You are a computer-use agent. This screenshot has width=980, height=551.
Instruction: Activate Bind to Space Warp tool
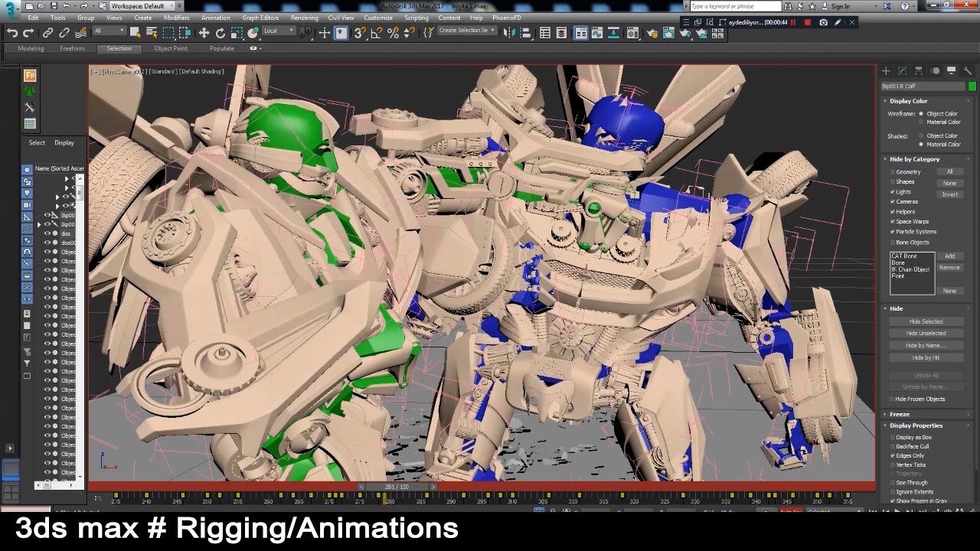(x=81, y=33)
